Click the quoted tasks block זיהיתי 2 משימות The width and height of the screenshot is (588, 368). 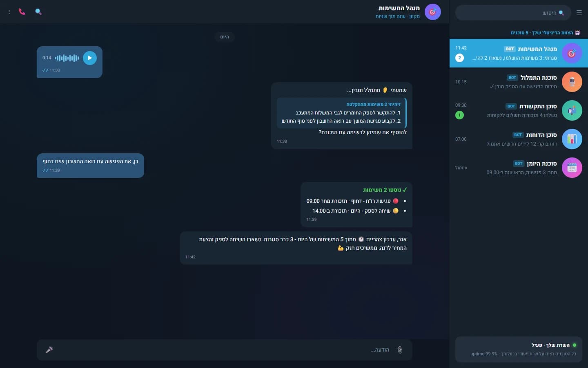tap(341, 113)
